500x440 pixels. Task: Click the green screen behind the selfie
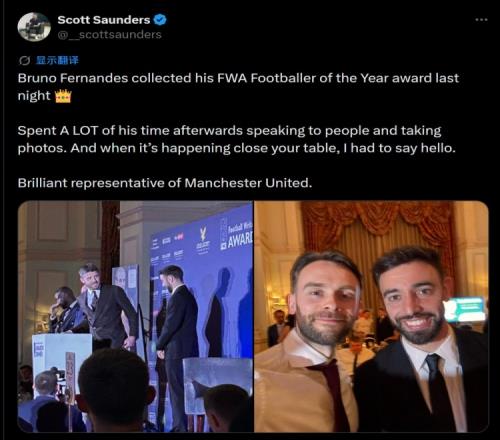click(465, 310)
